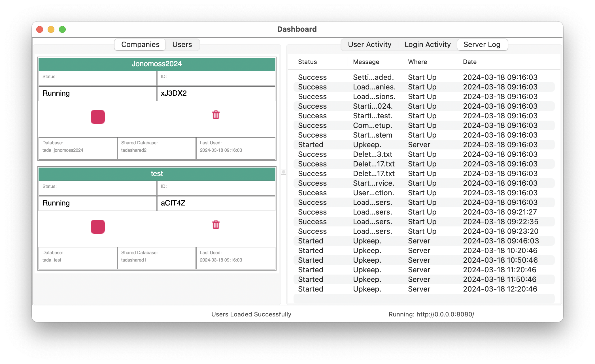Select log row Com...etup.
The width and height of the screenshot is (595, 364).
(424, 125)
